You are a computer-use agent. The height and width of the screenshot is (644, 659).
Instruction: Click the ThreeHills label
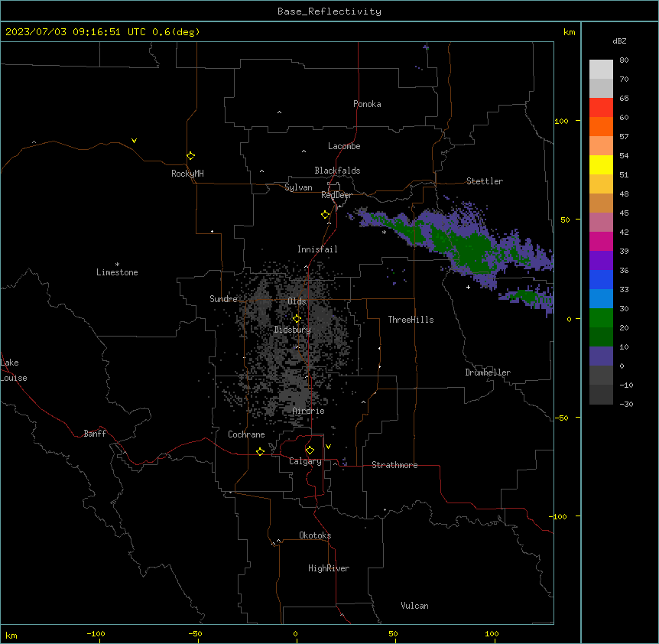point(411,320)
